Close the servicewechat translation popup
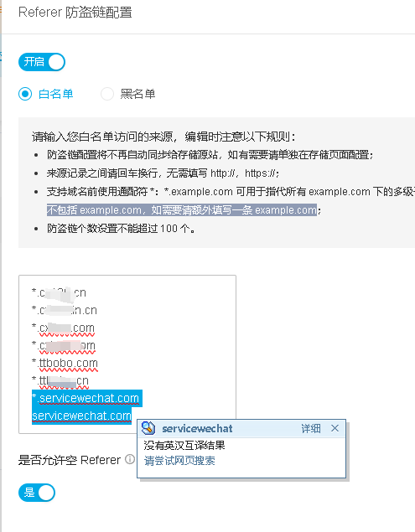Viewport: 415px width, 532px height. 335,428
